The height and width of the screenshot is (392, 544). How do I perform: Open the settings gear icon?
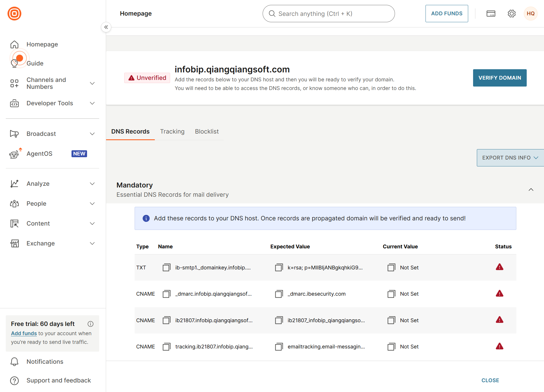pyautogui.click(x=511, y=14)
